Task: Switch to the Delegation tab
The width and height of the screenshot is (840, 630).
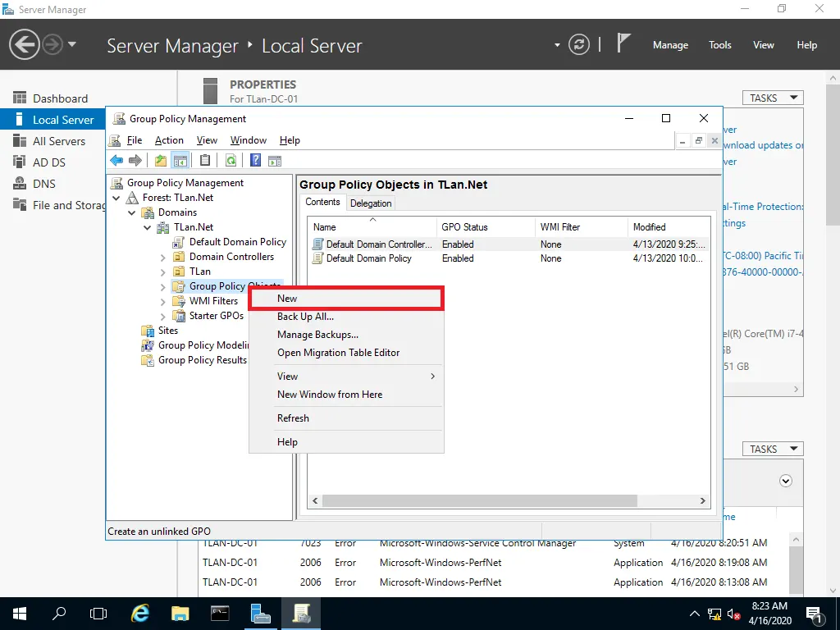Action: click(x=371, y=203)
